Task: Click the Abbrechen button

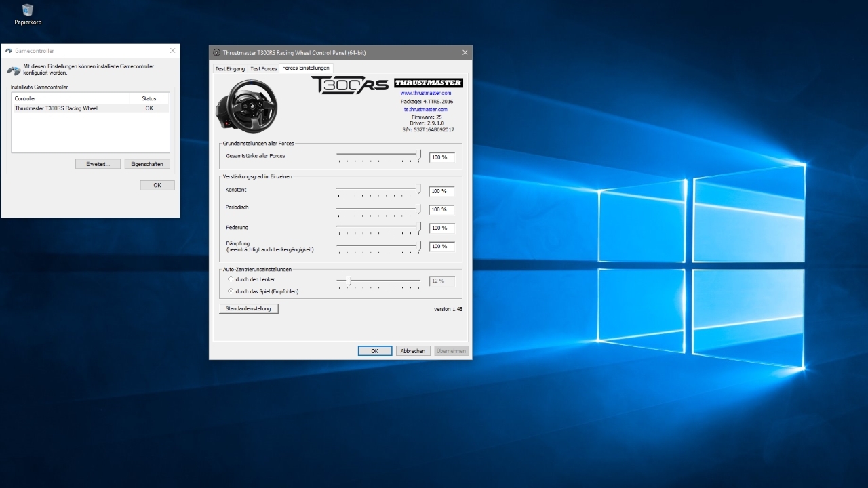Action: [x=413, y=351]
